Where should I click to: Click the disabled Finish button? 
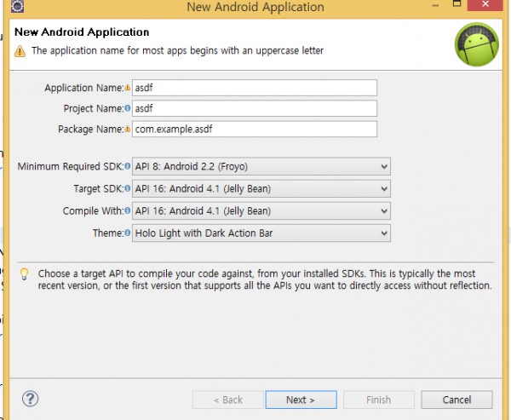379,400
